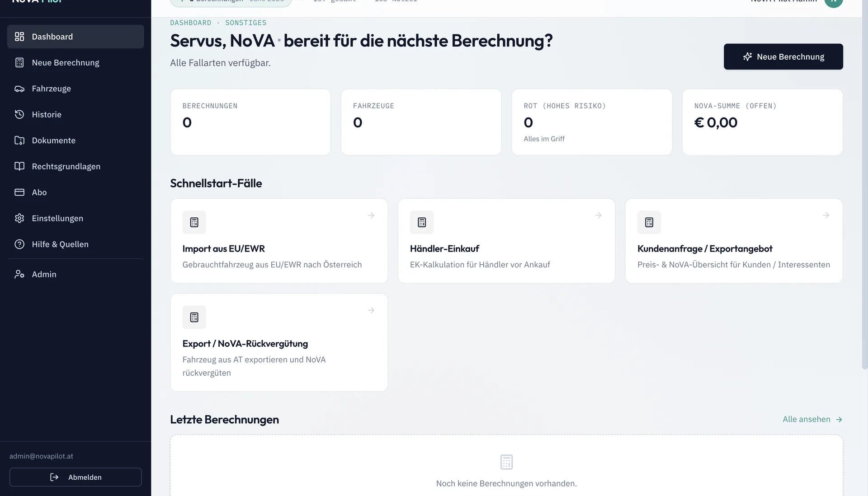Click 'Noch keine Berechnungen vorhanden.' text

(506, 483)
